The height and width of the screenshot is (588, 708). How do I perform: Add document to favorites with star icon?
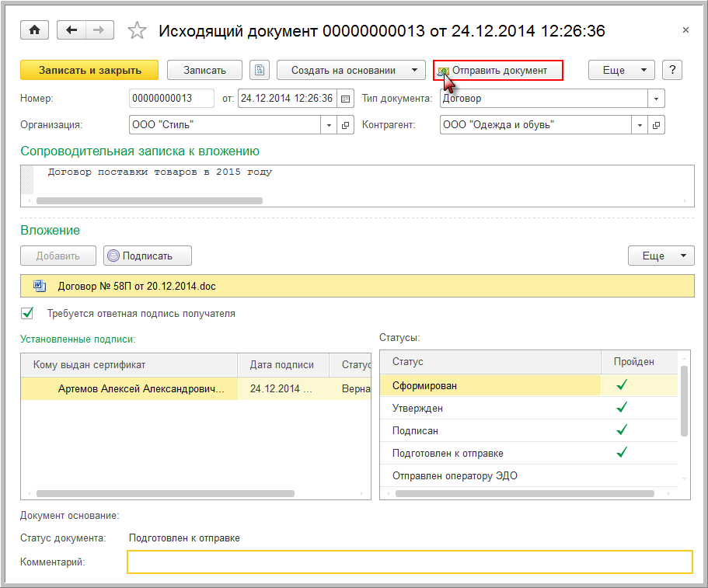pyautogui.click(x=137, y=31)
